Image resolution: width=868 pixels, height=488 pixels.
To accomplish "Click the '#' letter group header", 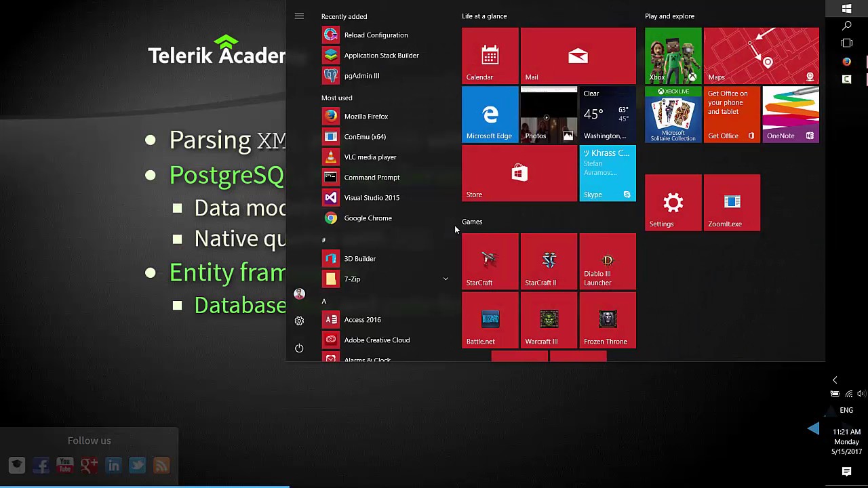I will [323, 240].
